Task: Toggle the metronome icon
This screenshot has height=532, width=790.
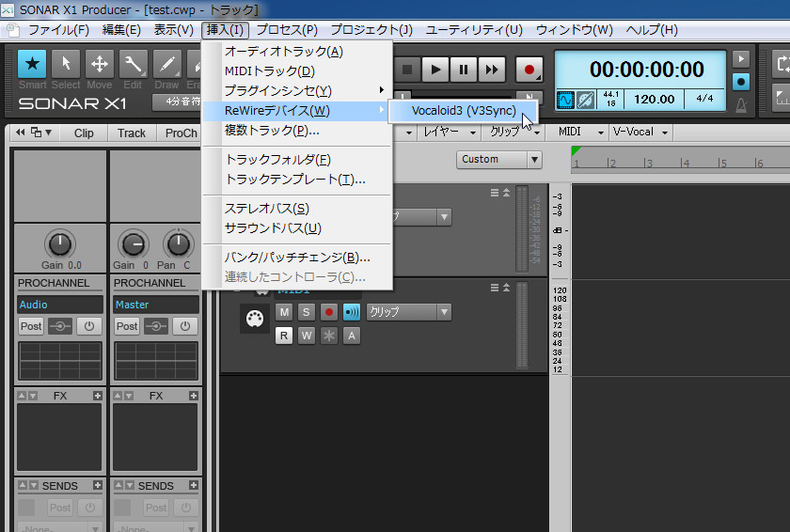Action: click(741, 104)
